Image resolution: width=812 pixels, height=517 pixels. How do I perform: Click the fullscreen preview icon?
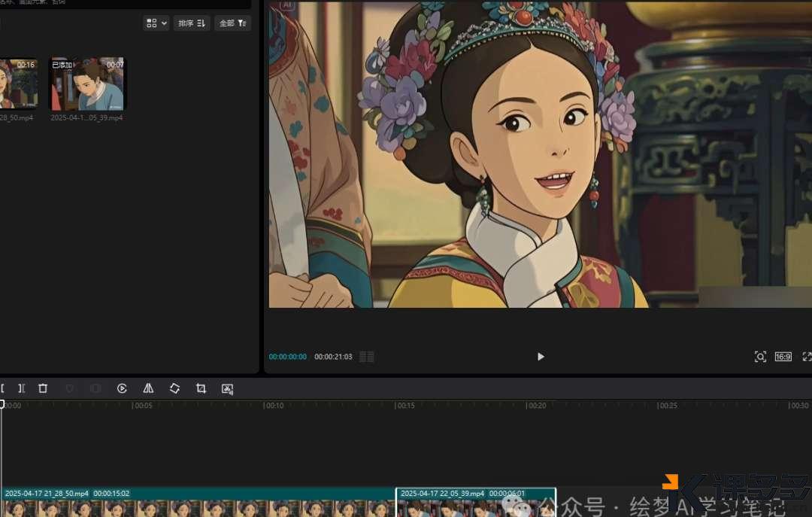[807, 357]
